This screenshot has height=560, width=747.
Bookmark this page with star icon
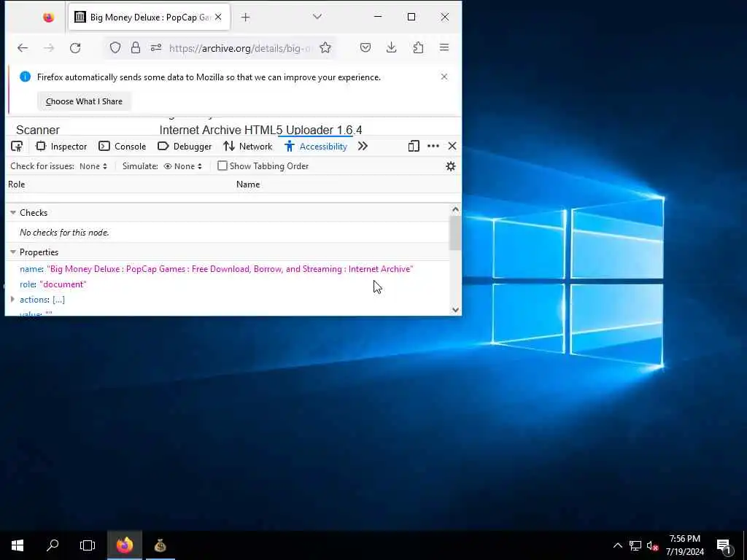pos(325,47)
